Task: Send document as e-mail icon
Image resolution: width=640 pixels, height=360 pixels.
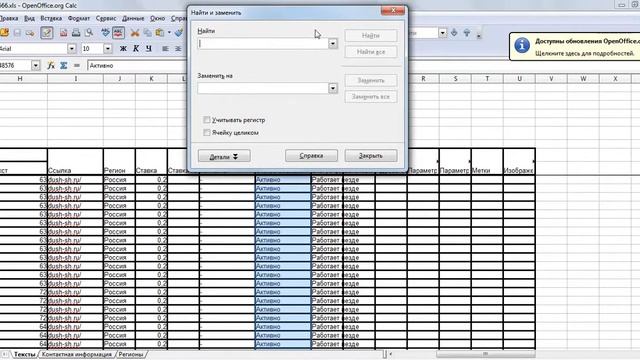Action: [30, 33]
